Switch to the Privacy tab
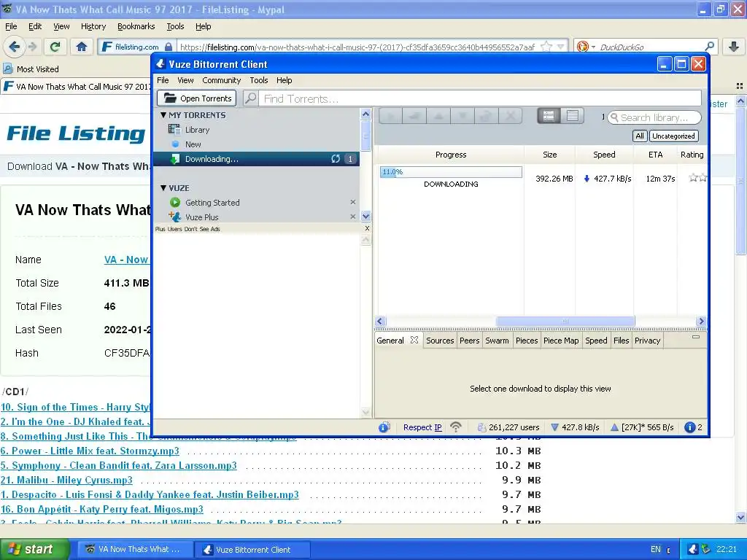 (x=648, y=341)
